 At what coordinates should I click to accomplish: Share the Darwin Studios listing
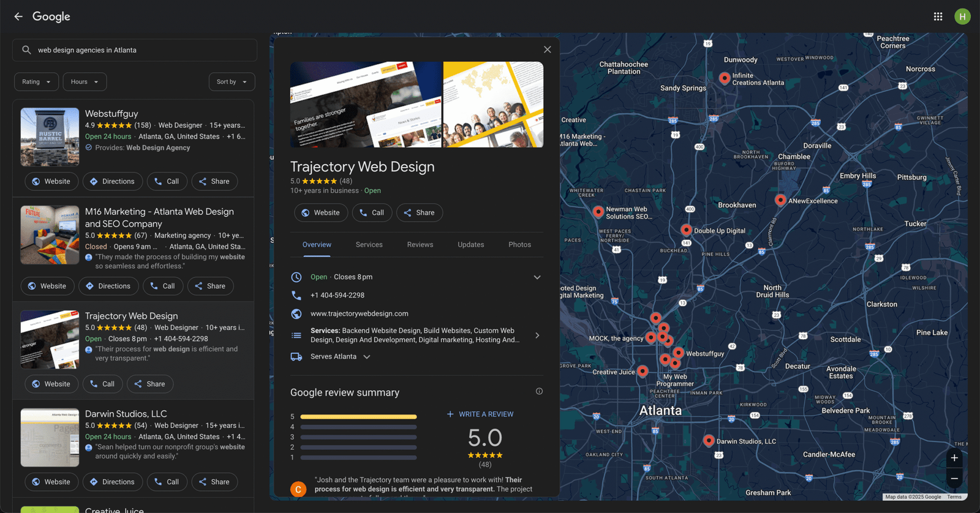pyautogui.click(x=214, y=482)
